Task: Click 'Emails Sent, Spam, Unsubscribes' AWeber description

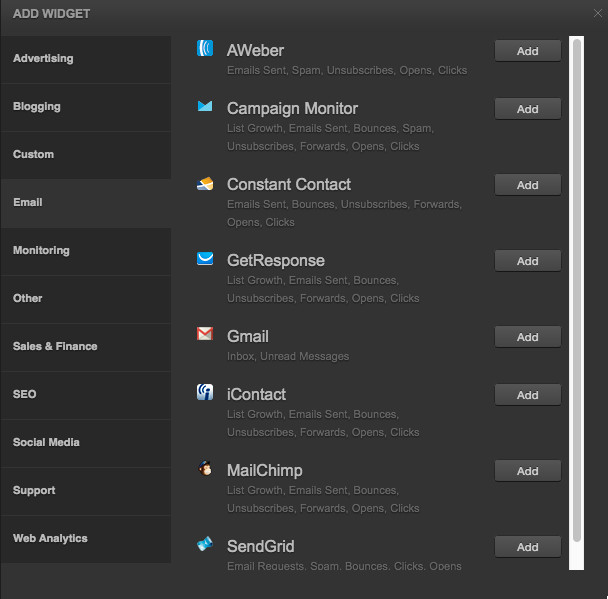Action: (x=347, y=70)
